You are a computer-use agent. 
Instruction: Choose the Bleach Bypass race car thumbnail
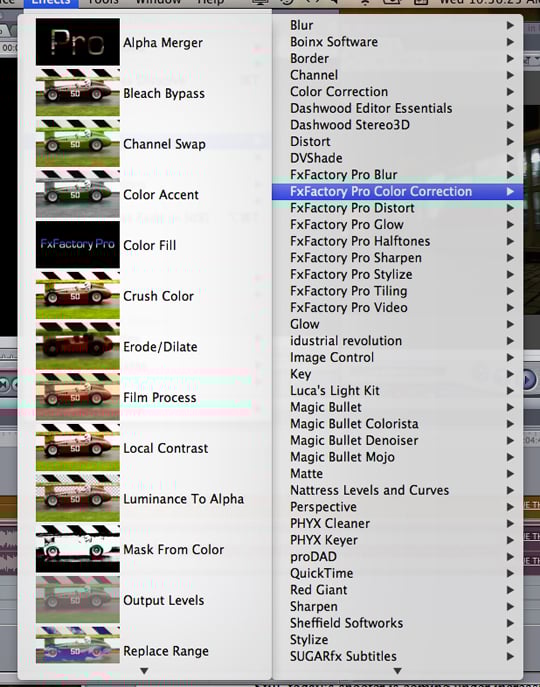coord(78,92)
